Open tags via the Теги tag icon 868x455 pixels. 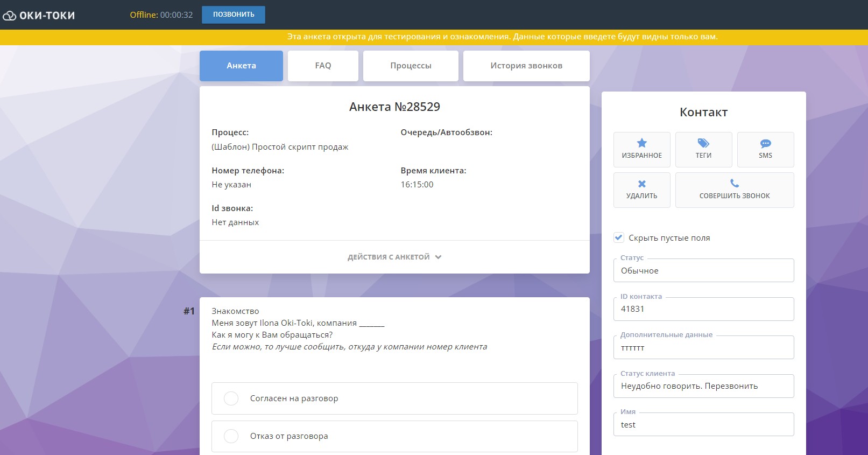[x=703, y=143]
